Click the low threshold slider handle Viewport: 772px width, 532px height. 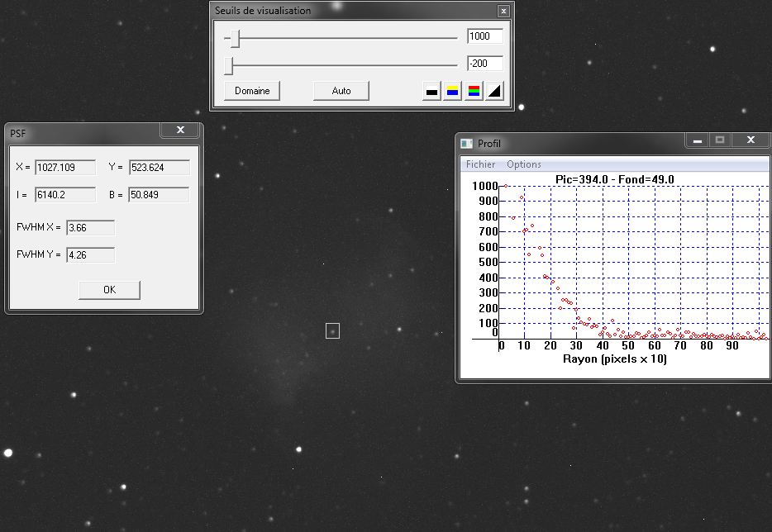228,65
